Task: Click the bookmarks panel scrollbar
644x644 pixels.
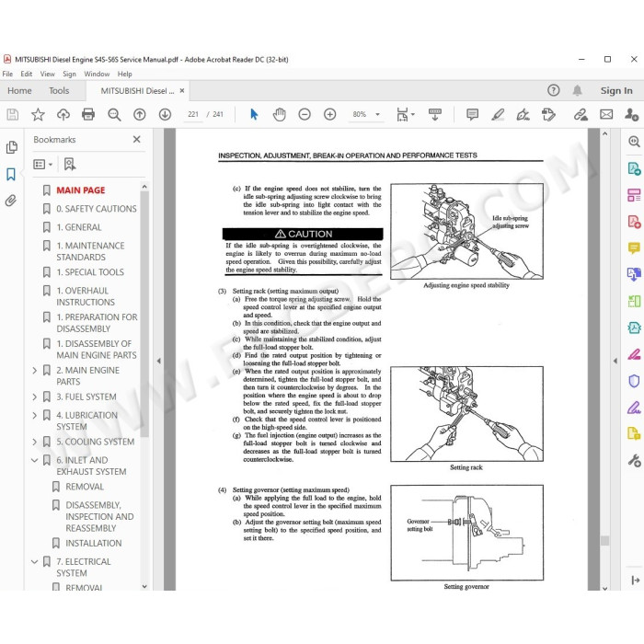Action: pyautogui.click(x=144, y=315)
